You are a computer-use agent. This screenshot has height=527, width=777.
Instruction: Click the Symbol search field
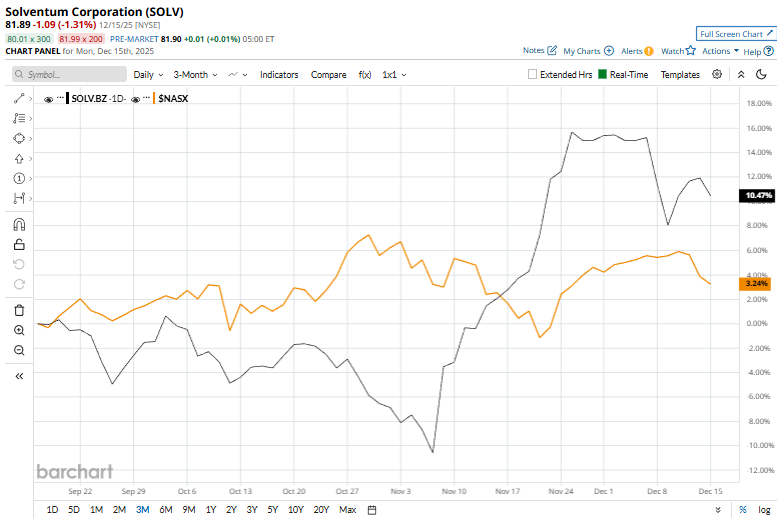(69, 74)
